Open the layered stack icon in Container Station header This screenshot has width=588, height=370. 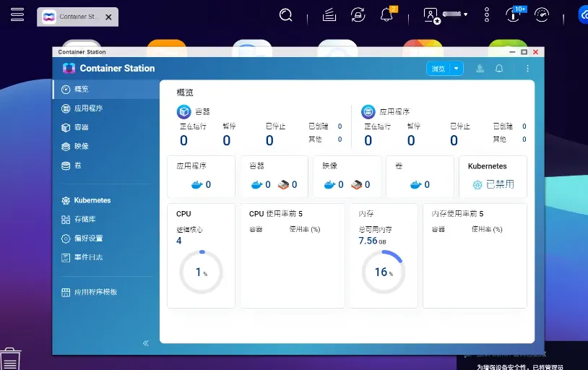point(480,69)
